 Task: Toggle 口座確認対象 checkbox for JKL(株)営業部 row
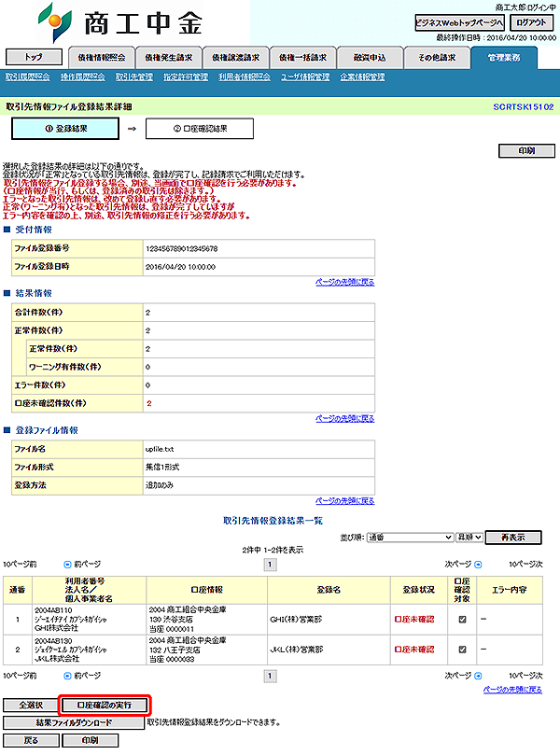[462, 650]
